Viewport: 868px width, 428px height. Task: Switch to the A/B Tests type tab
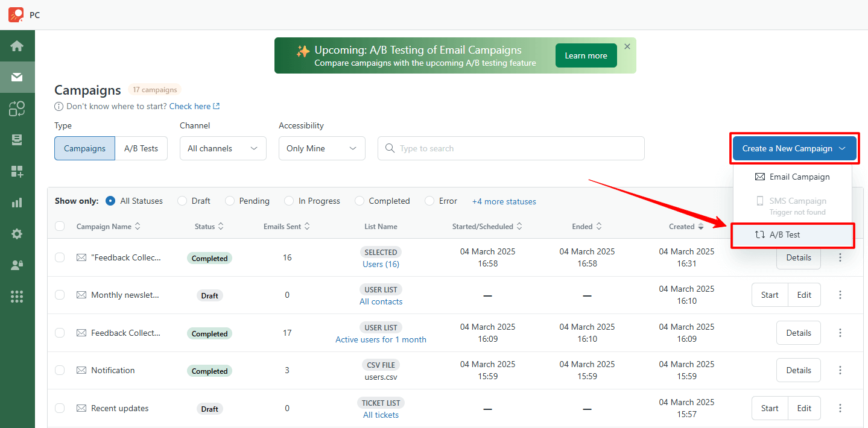(x=141, y=148)
